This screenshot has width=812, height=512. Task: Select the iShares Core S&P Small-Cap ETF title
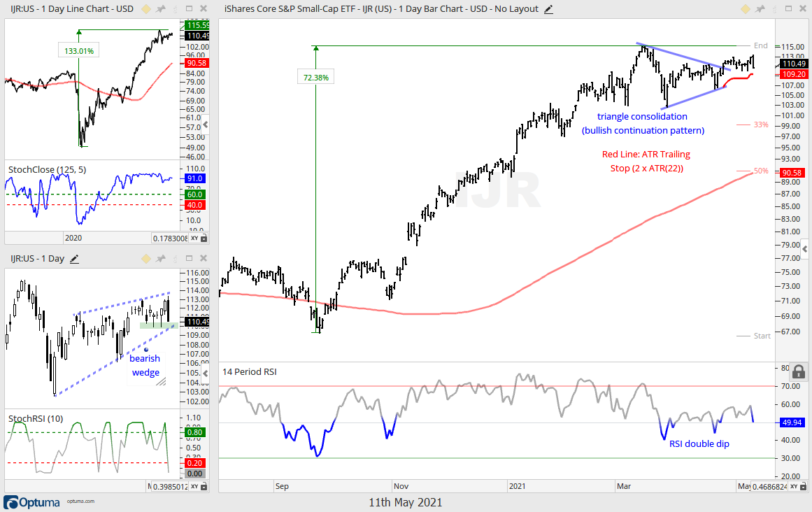[381, 9]
